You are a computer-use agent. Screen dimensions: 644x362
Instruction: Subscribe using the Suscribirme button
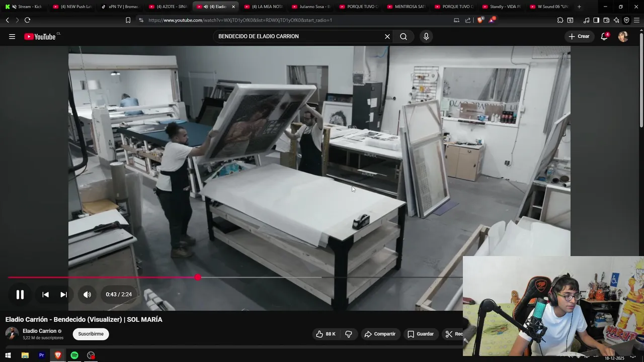tap(91, 334)
